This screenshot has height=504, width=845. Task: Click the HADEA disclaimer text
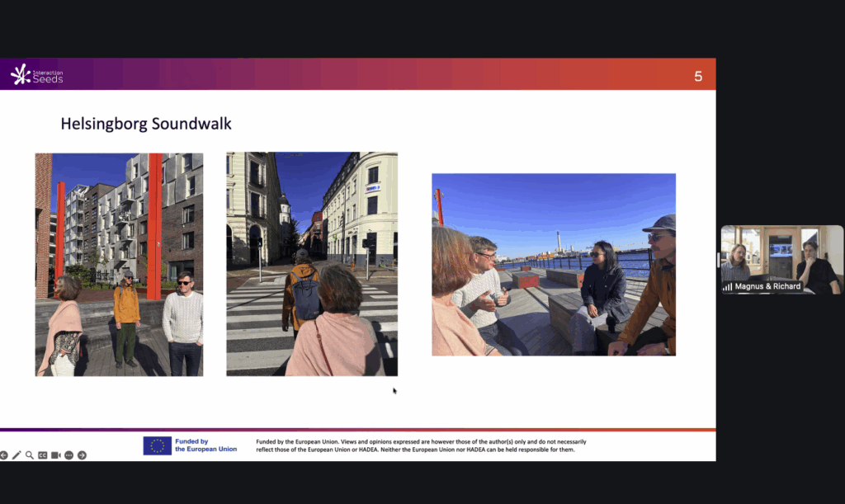click(x=421, y=445)
